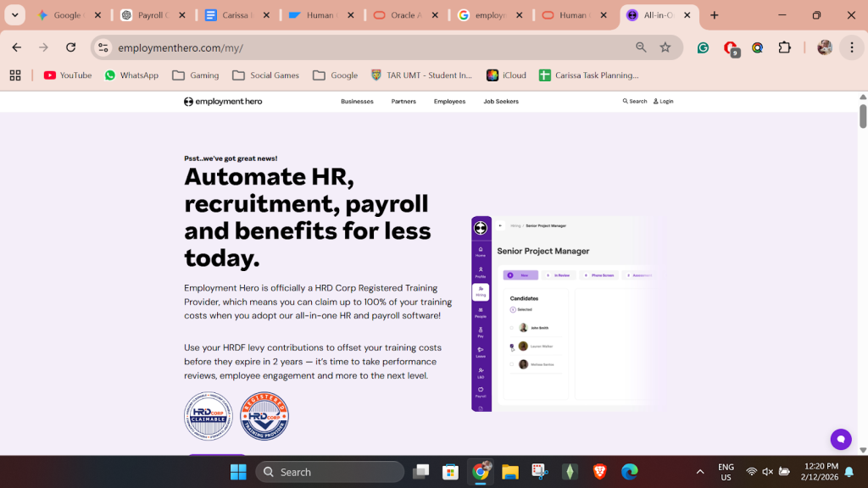This screenshot has height=488, width=868.
Task: Open Chrome three-dot menu
Action: 852,47
